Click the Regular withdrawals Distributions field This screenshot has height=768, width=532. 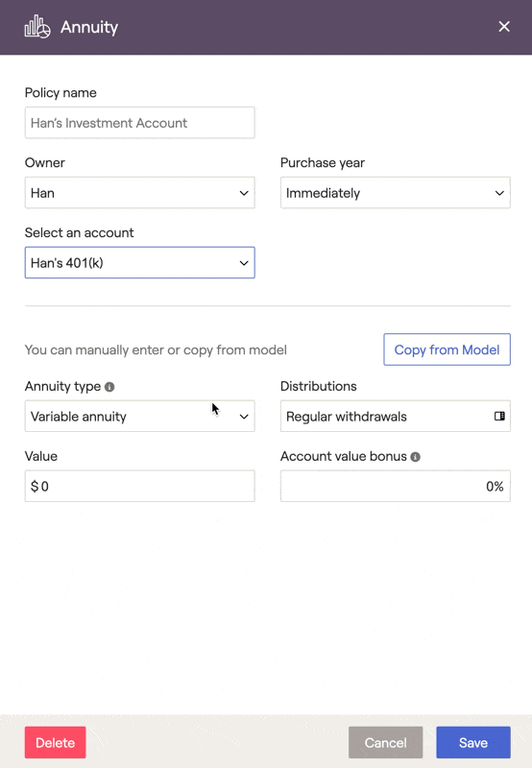(x=396, y=416)
